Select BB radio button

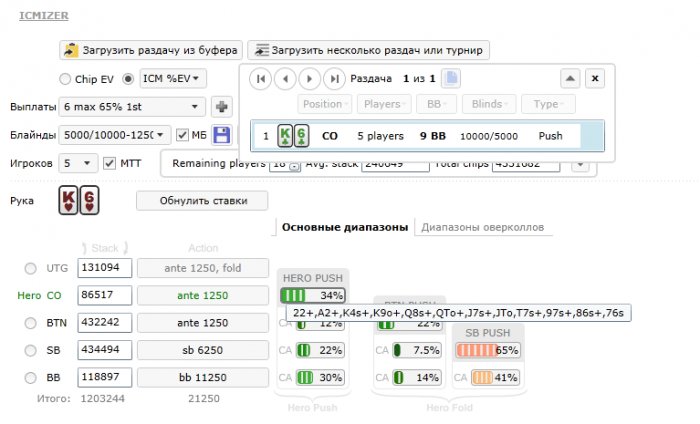click(30, 378)
